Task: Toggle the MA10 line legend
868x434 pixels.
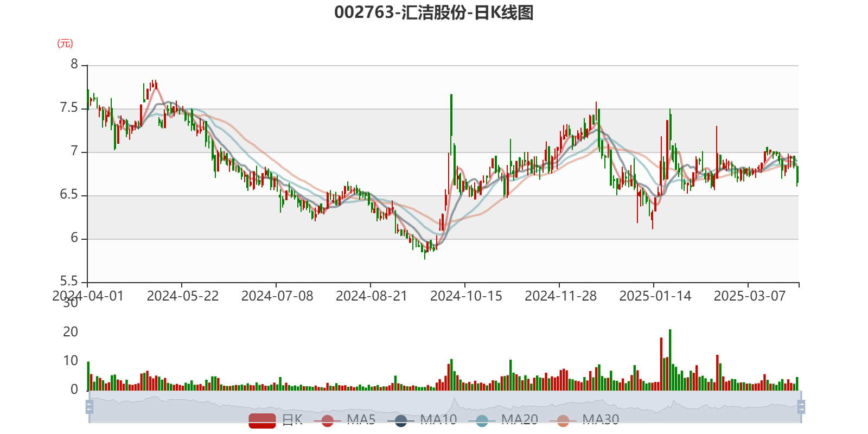Action: click(x=423, y=420)
